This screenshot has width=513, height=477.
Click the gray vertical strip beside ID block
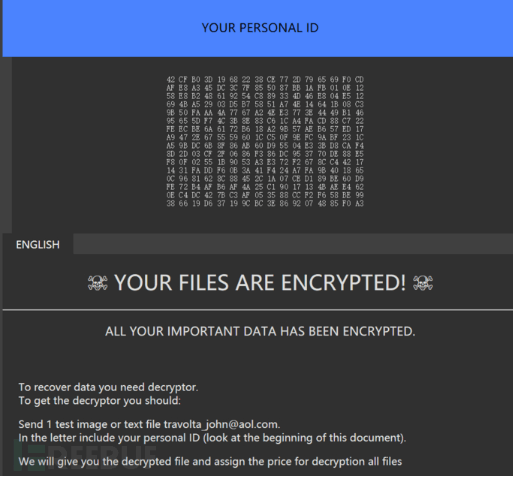click(x=7, y=145)
